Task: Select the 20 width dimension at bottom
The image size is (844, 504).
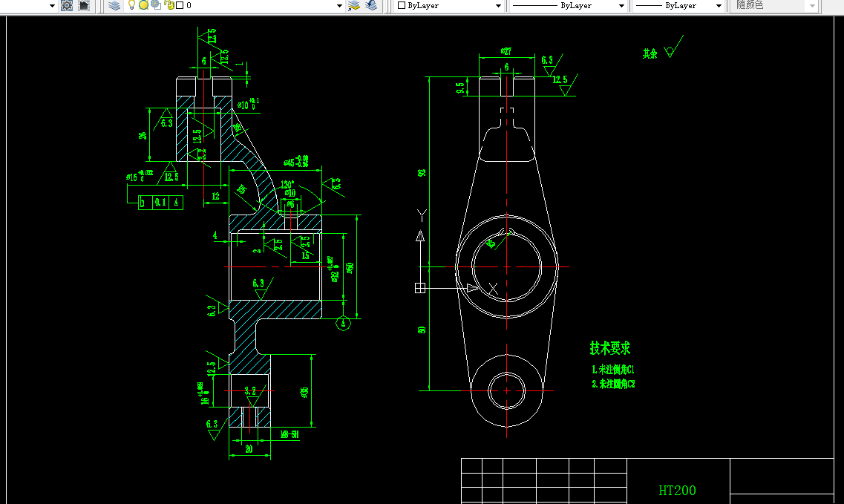Action: pos(249,448)
